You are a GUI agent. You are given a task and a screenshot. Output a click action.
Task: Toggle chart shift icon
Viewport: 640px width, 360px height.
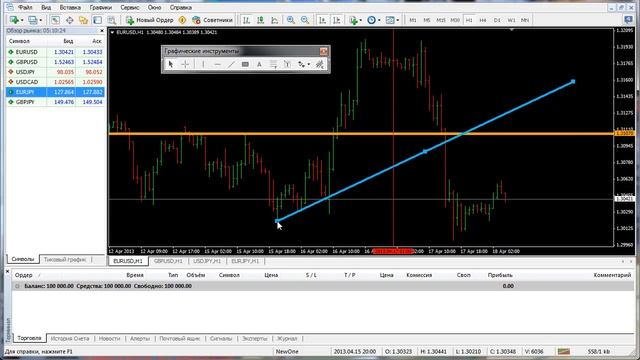point(337,20)
